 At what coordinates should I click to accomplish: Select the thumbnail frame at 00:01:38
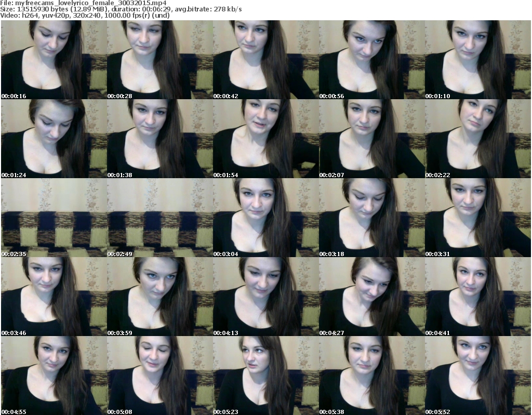coord(160,139)
